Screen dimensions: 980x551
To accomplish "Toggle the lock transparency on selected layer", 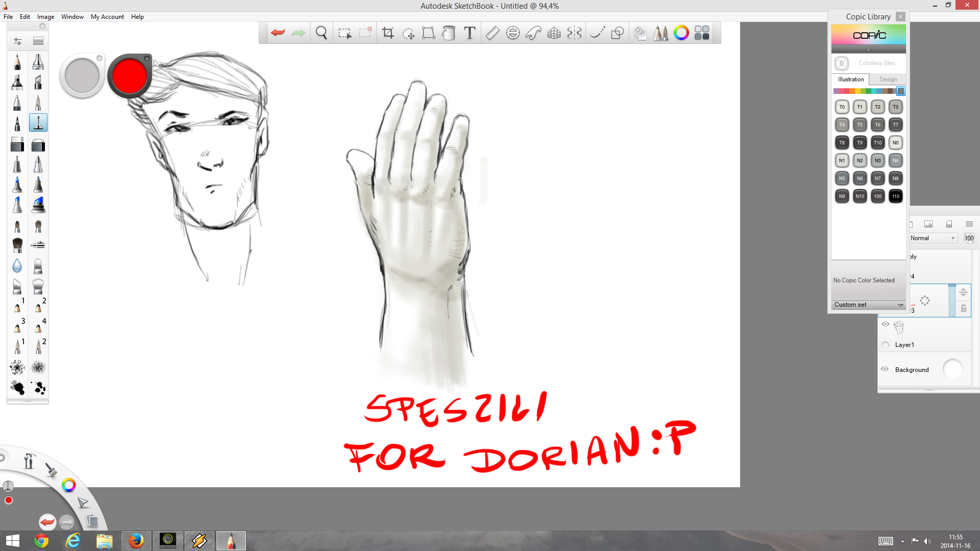I will point(963,308).
